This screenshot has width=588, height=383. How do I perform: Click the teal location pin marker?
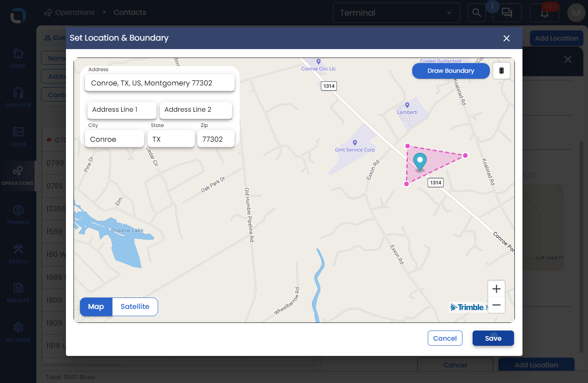click(419, 162)
